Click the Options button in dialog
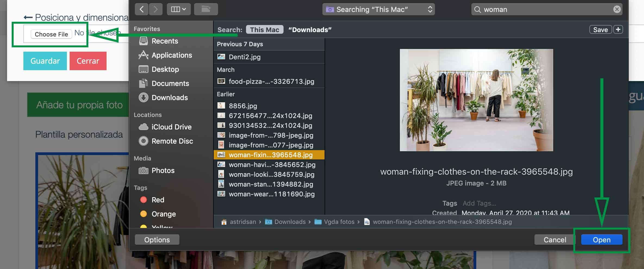 [157, 240]
